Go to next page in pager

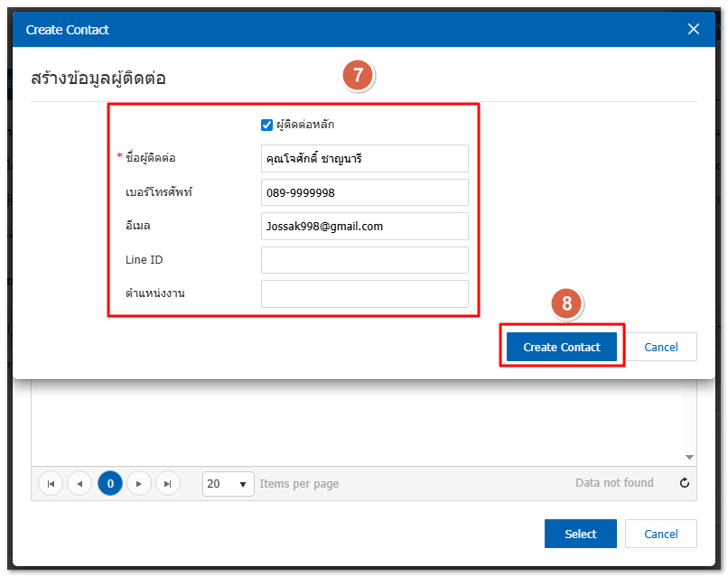point(139,484)
